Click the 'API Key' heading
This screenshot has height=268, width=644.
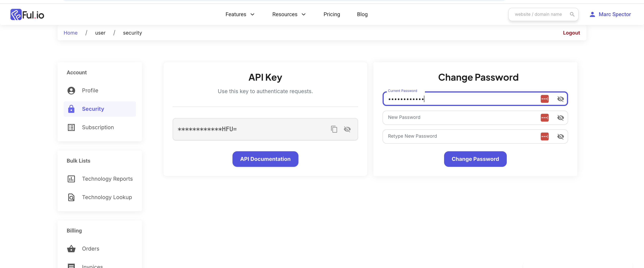click(x=265, y=77)
